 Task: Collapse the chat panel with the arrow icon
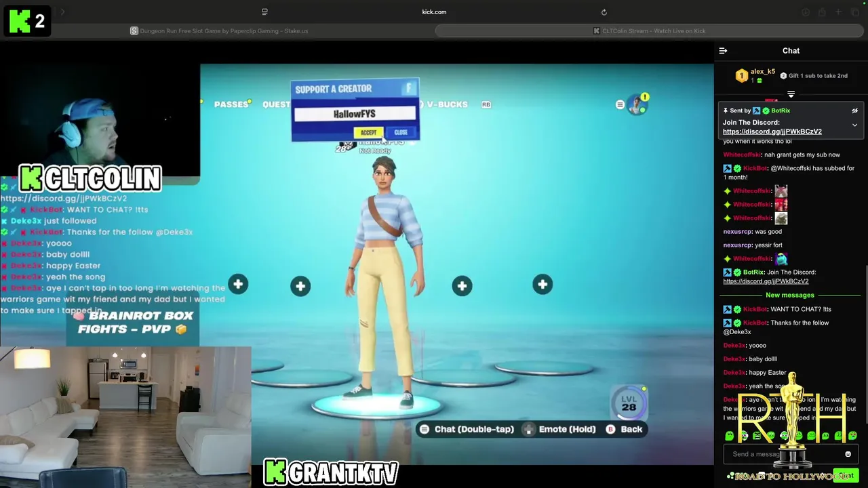723,51
